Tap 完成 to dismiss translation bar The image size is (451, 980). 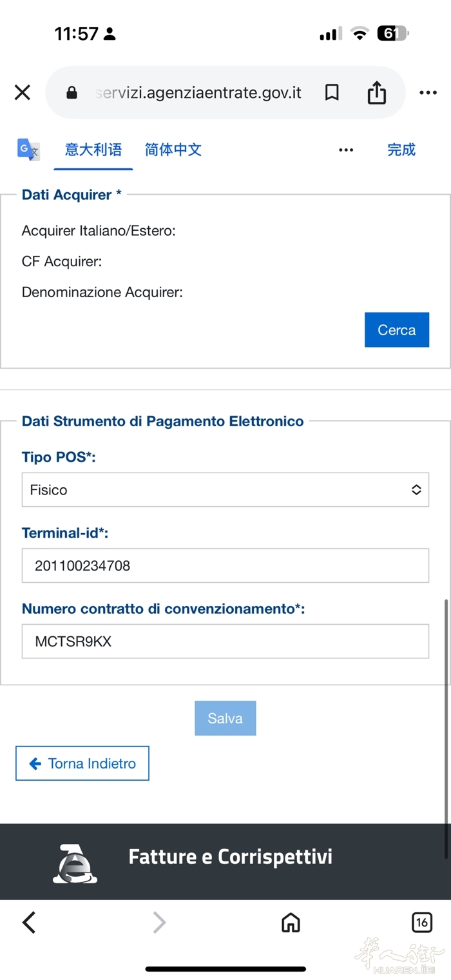click(401, 150)
